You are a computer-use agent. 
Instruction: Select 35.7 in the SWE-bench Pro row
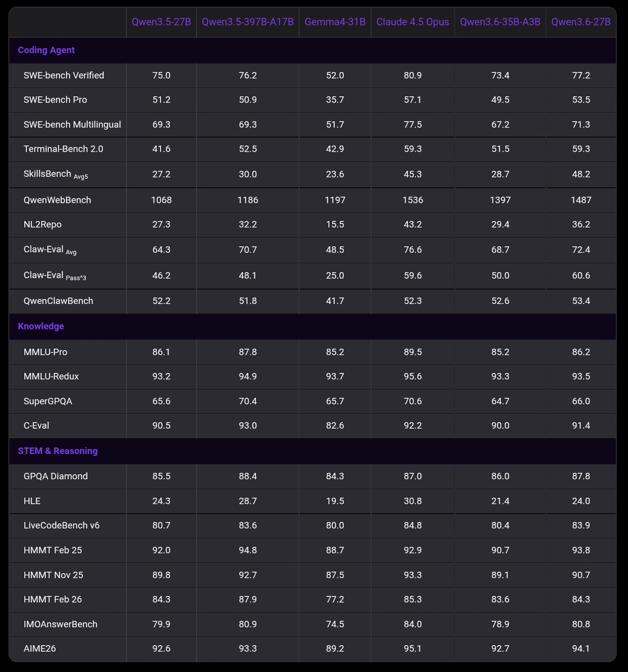coord(335,100)
